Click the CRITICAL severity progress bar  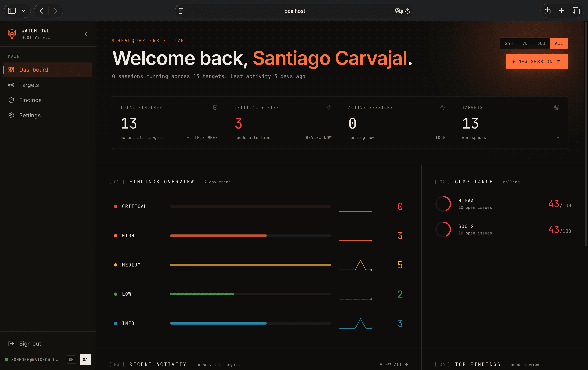[x=251, y=206]
